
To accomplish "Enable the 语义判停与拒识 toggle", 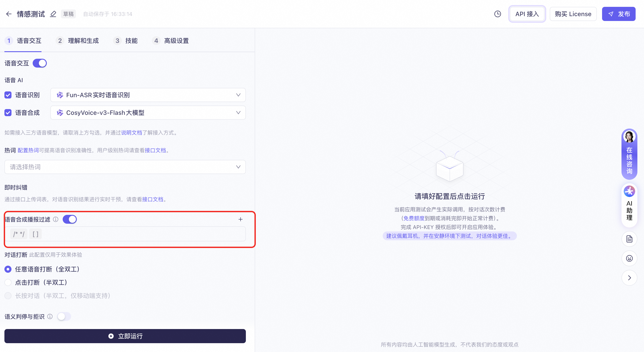I will (x=64, y=316).
